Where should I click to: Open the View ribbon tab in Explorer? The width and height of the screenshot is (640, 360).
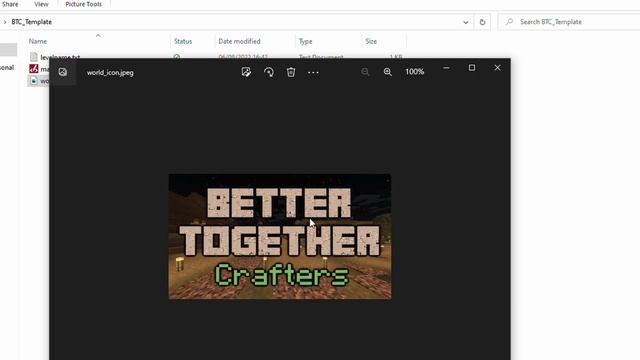[41, 4]
